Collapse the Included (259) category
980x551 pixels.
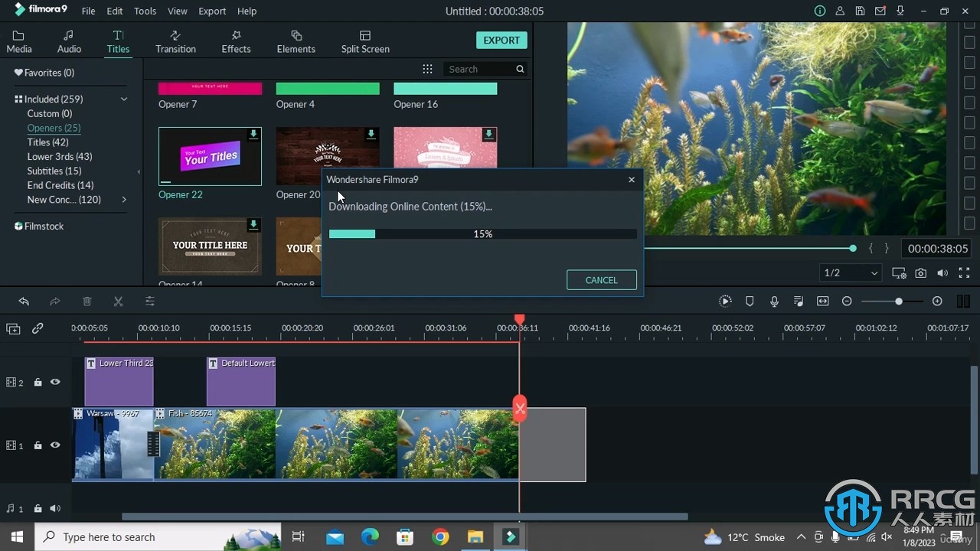[x=123, y=99]
